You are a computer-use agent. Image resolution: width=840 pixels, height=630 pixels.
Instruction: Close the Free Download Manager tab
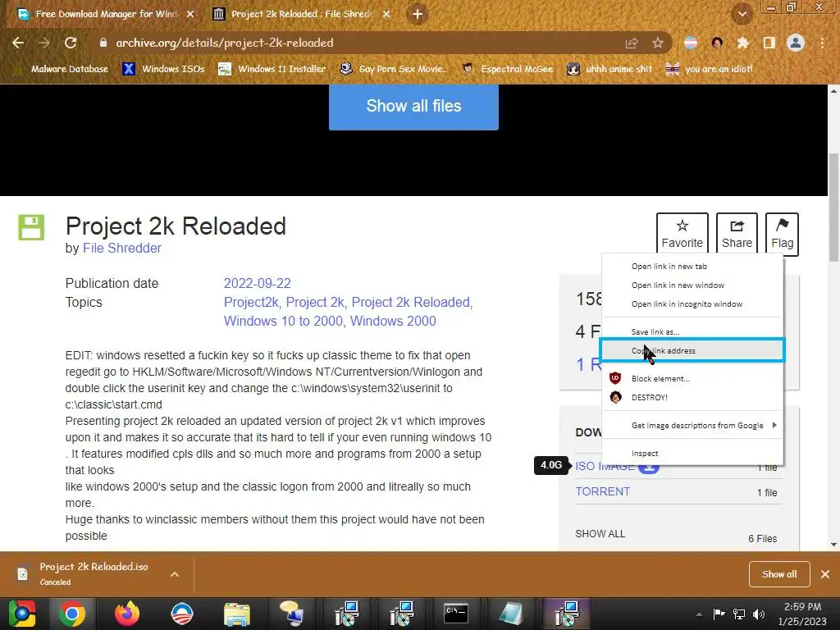190,14
